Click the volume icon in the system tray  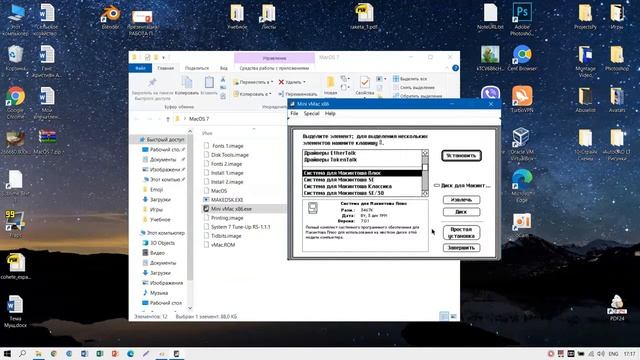click(x=600, y=353)
